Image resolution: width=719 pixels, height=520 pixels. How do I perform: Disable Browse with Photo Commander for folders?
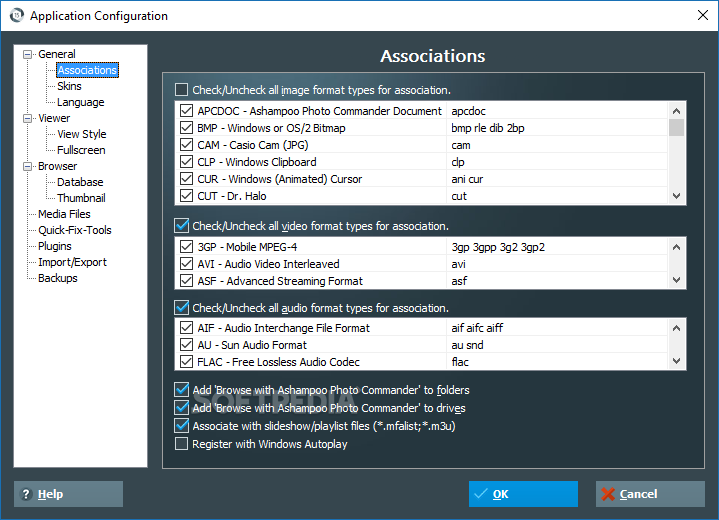tap(182, 389)
